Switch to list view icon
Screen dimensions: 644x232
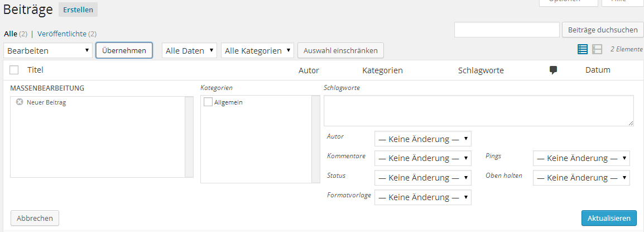(583, 50)
